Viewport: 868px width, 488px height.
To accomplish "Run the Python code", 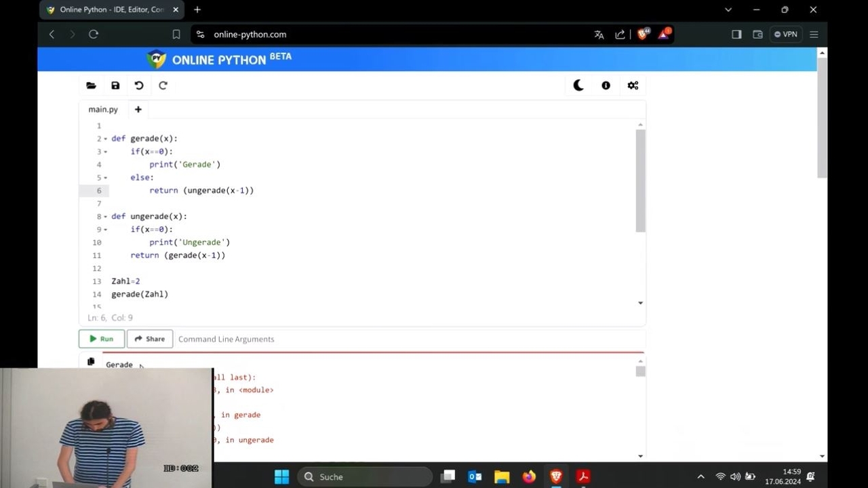I will (102, 339).
